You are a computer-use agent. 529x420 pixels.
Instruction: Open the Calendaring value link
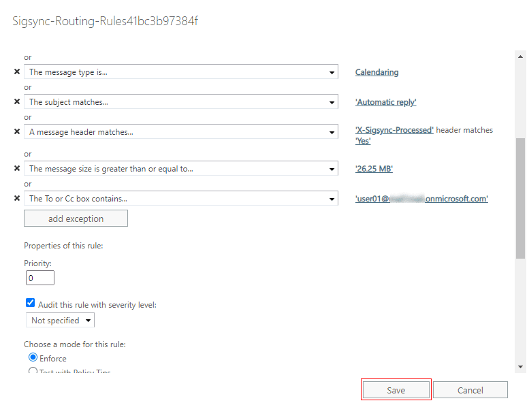coord(376,72)
